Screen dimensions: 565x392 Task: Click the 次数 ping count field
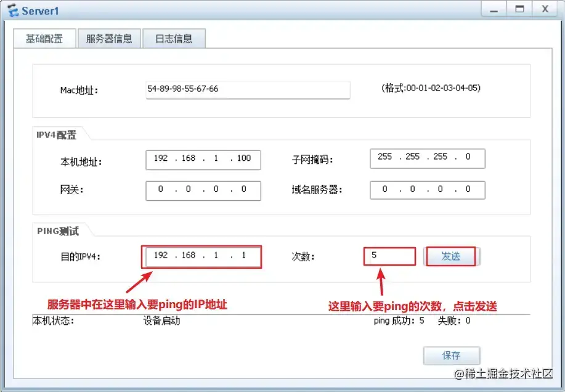389,256
